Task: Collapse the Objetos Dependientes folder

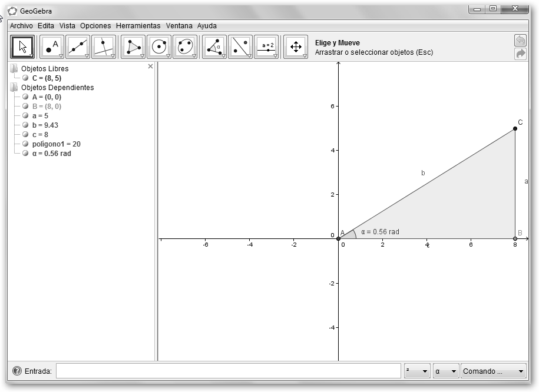Action: coord(14,88)
